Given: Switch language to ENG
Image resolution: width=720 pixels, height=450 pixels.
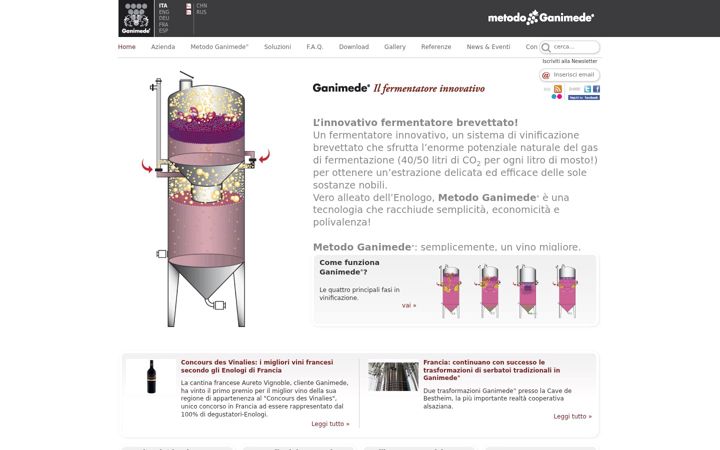Looking at the screenshot, I should tap(164, 12).
